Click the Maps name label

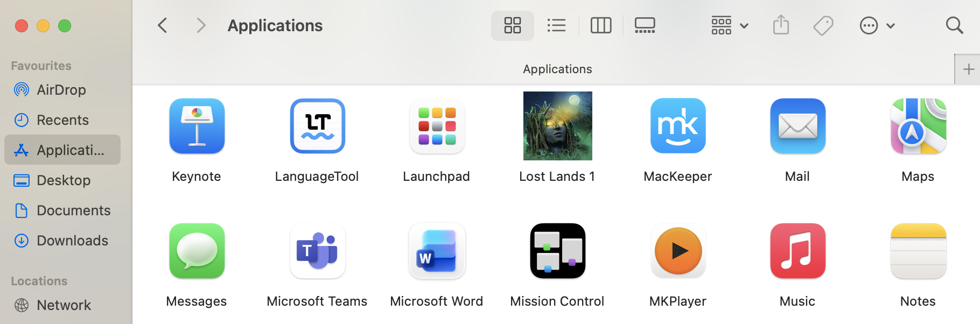pyautogui.click(x=918, y=177)
